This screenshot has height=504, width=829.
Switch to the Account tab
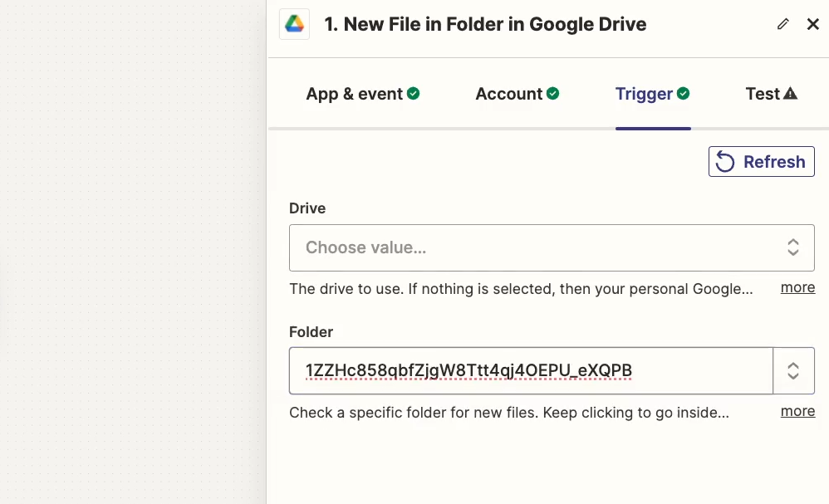517,94
